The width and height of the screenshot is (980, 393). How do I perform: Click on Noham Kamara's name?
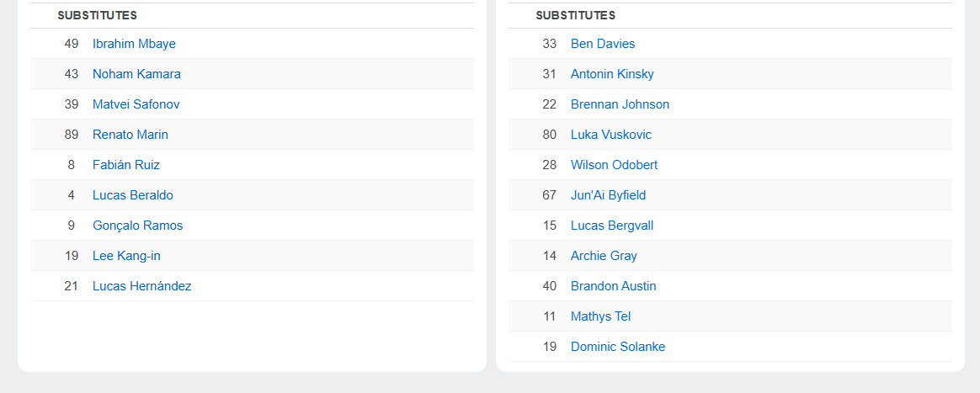point(136,74)
